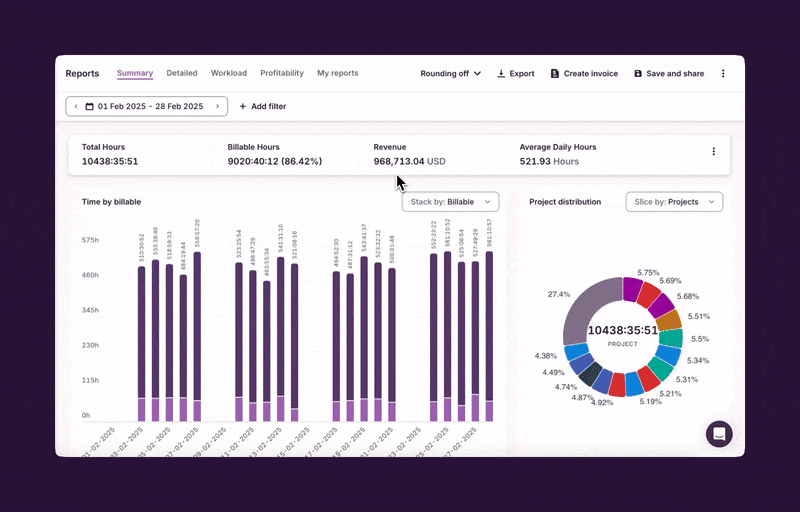800x512 pixels.
Task: Click the Create invoice document icon
Action: (x=555, y=74)
